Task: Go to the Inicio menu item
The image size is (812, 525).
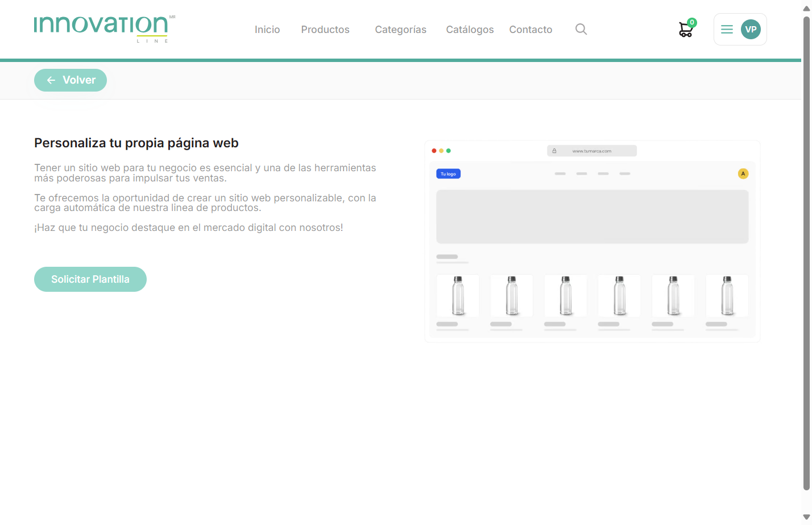Action: [x=267, y=30]
